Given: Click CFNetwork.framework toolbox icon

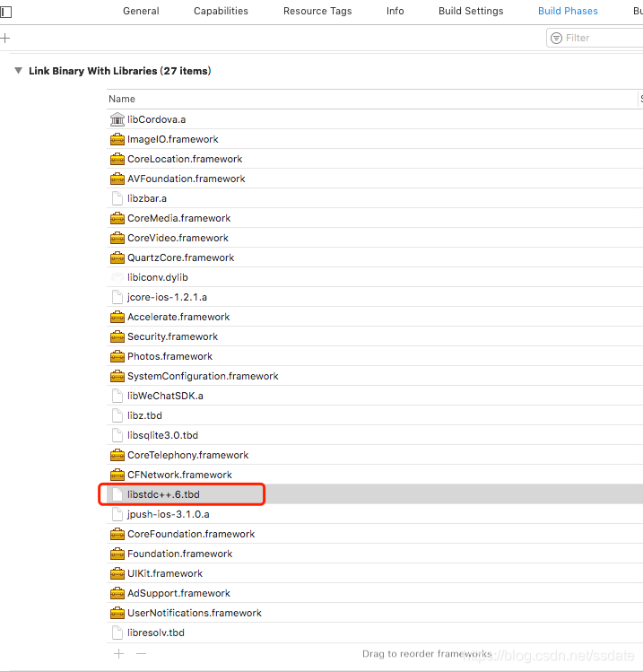Looking at the screenshot, I should [117, 475].
